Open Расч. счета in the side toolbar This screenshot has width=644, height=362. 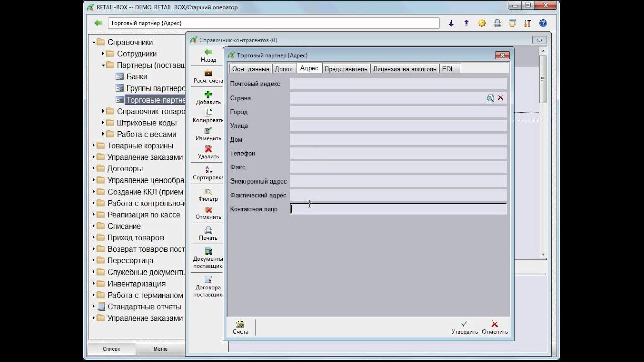(x=208, y=76)
